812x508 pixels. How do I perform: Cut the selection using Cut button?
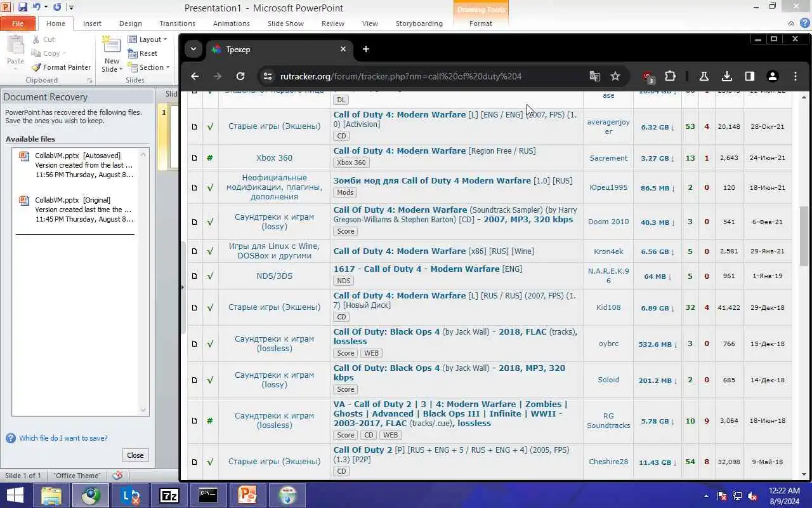44,39
